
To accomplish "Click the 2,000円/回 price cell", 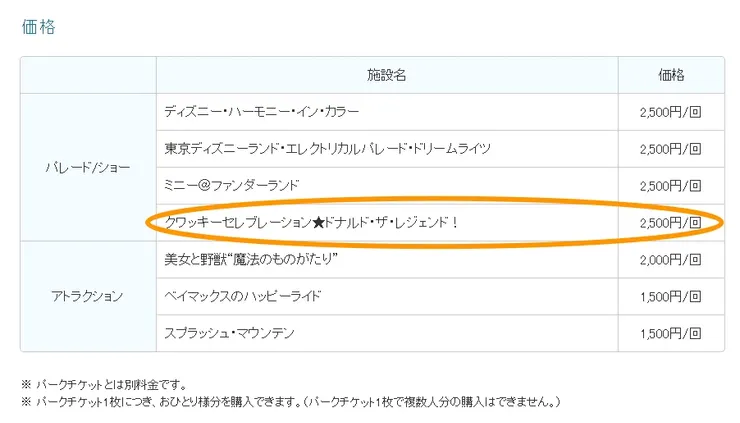I will point(669,259).
